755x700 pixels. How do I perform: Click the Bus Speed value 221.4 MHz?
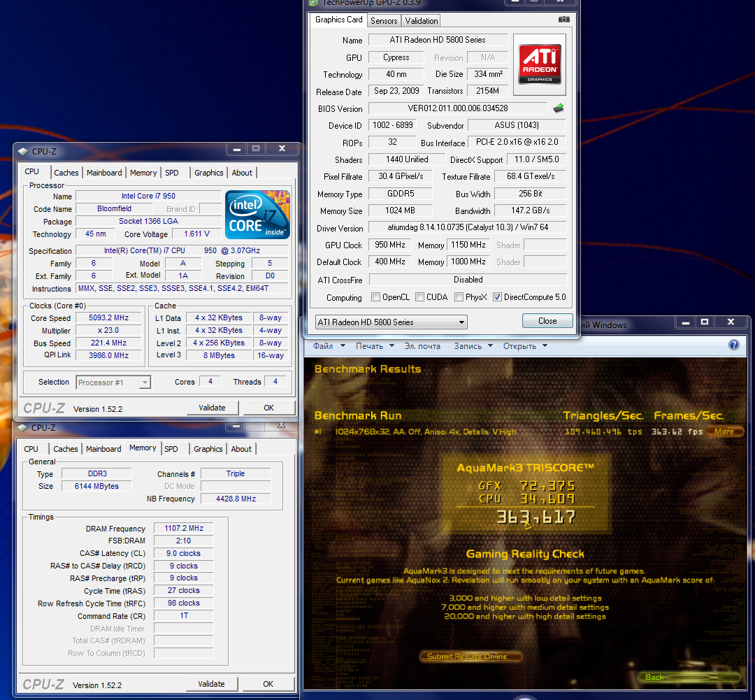click(x=109, y=343)
